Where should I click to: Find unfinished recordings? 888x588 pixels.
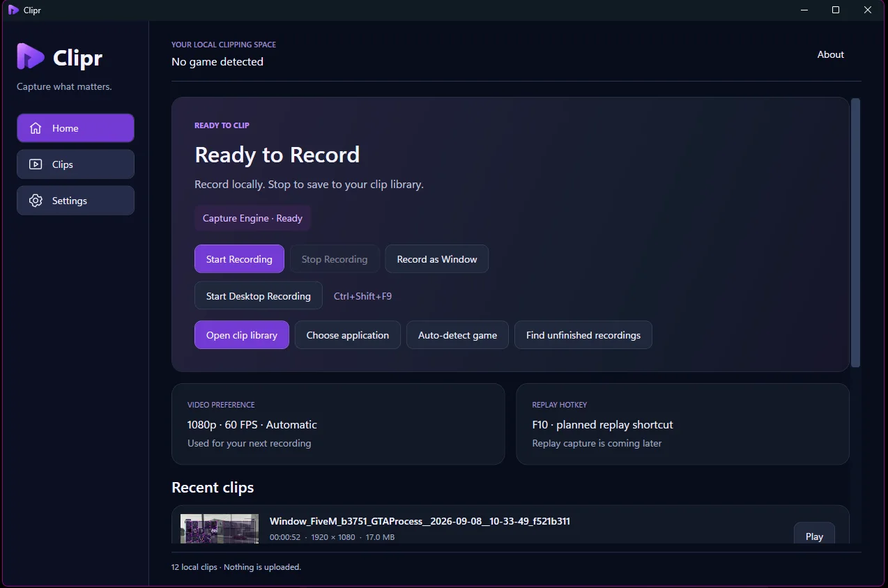(x=583, y=335)
